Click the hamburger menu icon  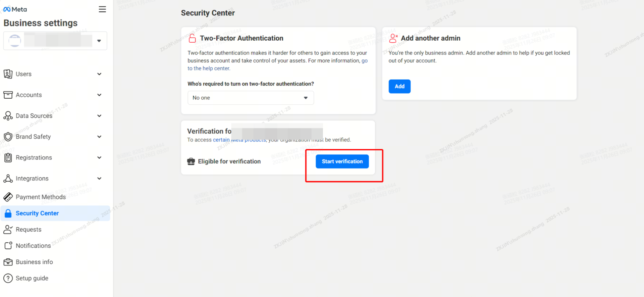tap(102, 9)
